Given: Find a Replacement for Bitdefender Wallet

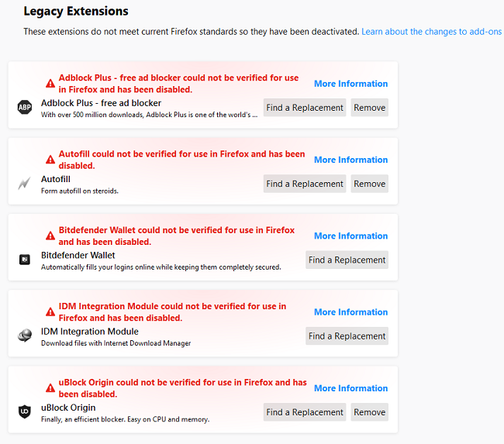Looking at the screenshot, I should 347,260.
